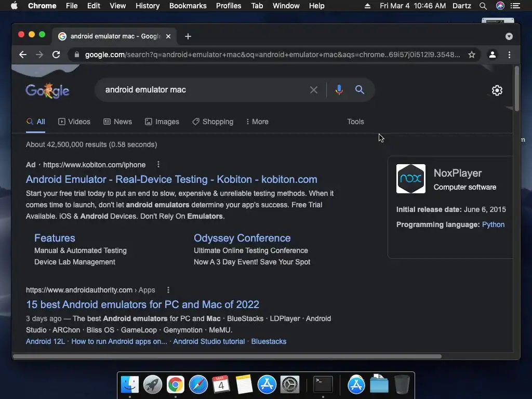Open Terminal from the Dock
This screenshot has width=532, height=399.
323,384
